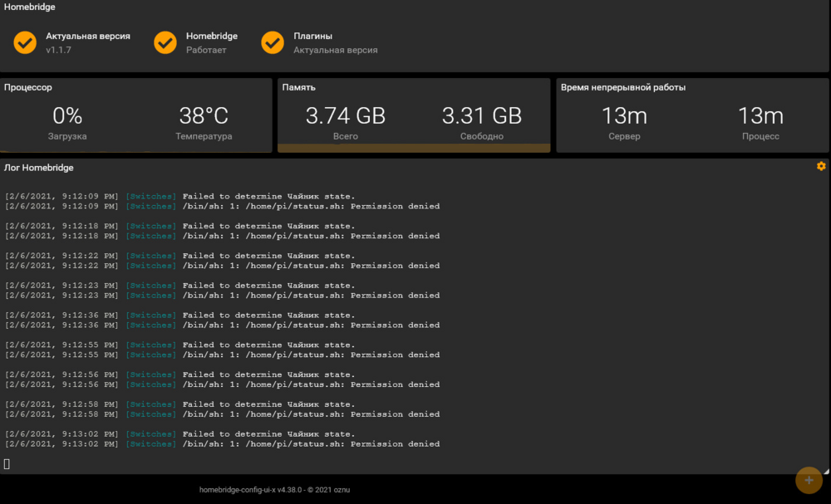Click the 9:12:36 PM Failed to determine log line

(x=179, y=315)
